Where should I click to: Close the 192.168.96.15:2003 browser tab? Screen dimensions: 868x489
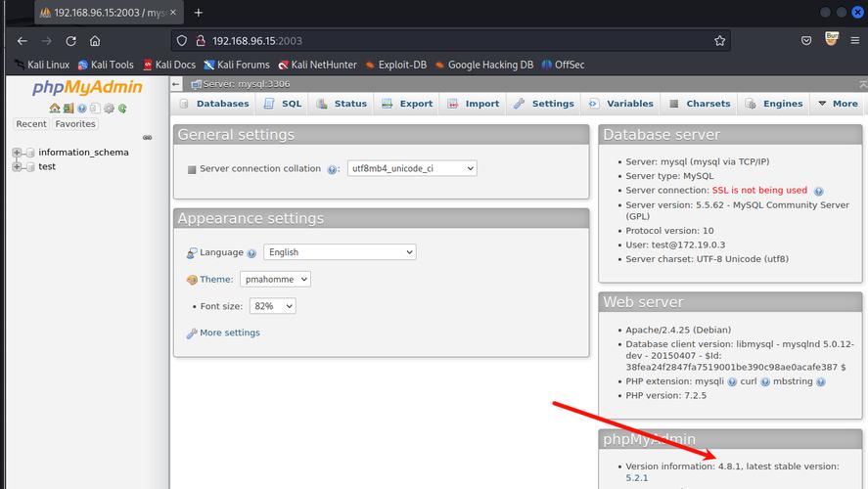pyautogui.click(x=173, y=12)
